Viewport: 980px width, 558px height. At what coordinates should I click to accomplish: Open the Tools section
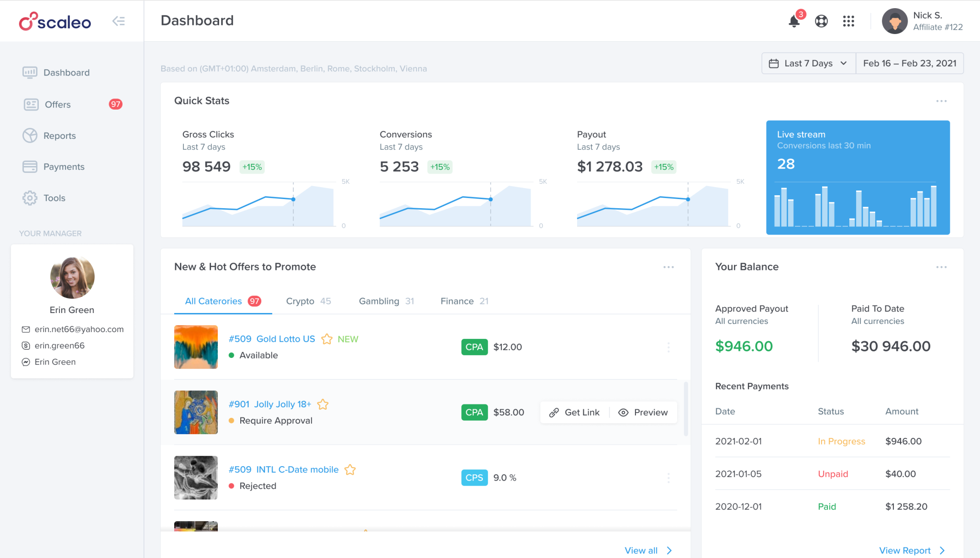point(54,198)
